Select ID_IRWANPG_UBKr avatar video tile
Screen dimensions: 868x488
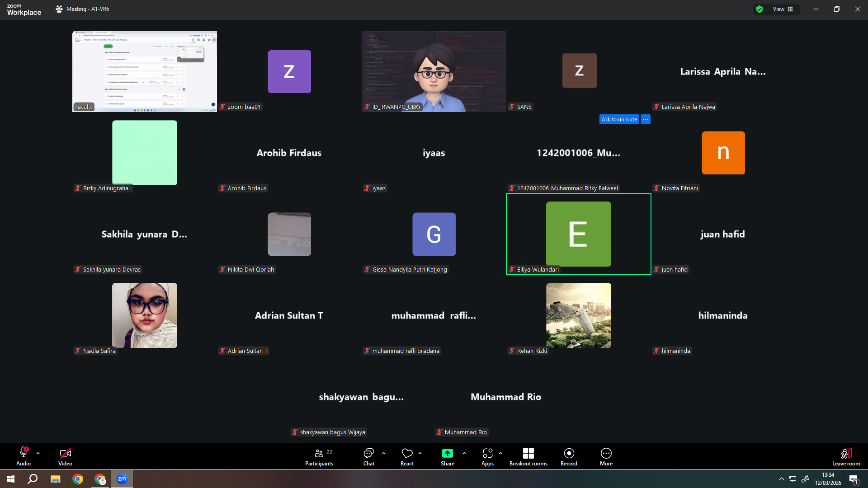click(434, 71)
